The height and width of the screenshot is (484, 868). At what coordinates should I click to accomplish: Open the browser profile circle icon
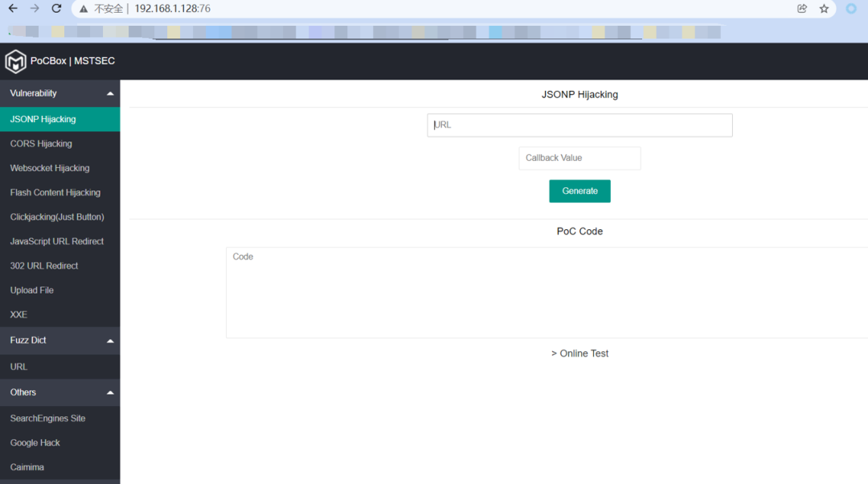[851, 8]
